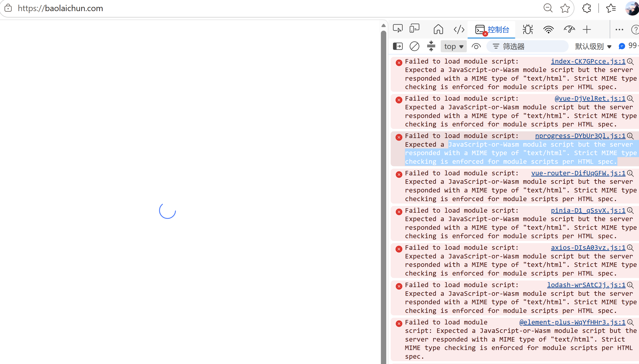The height and width of the screenshot is (364, 639).
Task: Click error icon of @vue-DjVelRet.js message
Action: tap(399, 100)
